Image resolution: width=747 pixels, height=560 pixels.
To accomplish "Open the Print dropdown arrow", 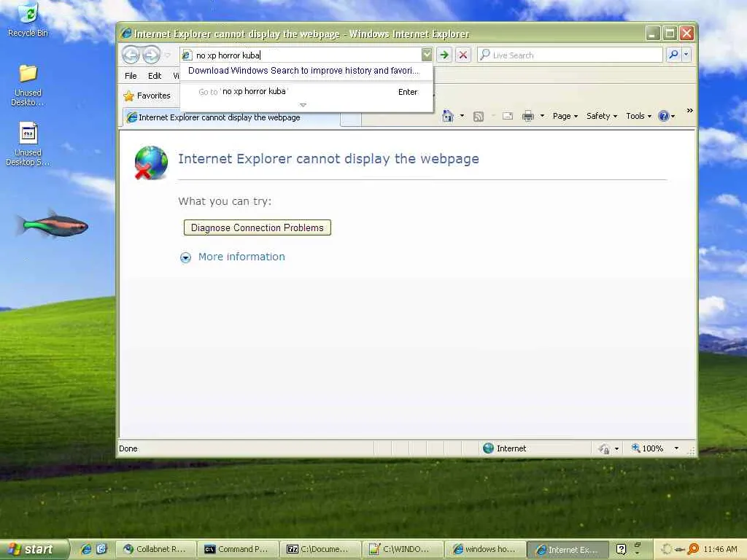I will 542,116.
